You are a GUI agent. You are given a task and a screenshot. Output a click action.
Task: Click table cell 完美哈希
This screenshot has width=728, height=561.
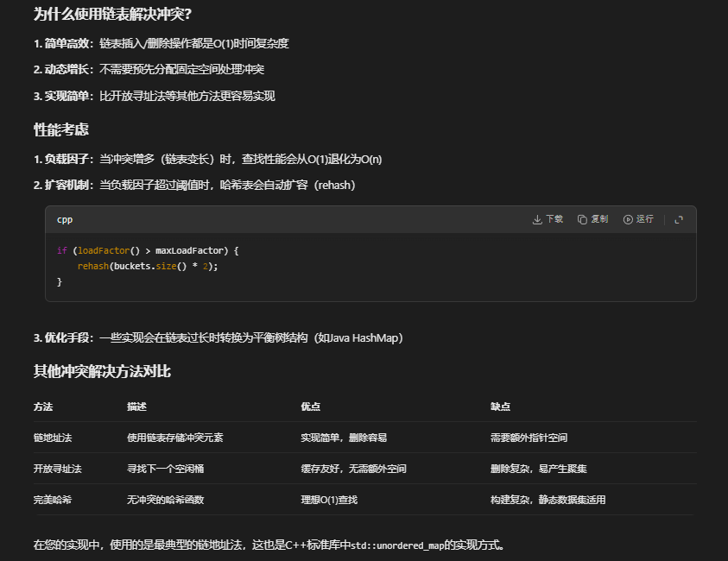coord(53,500)
